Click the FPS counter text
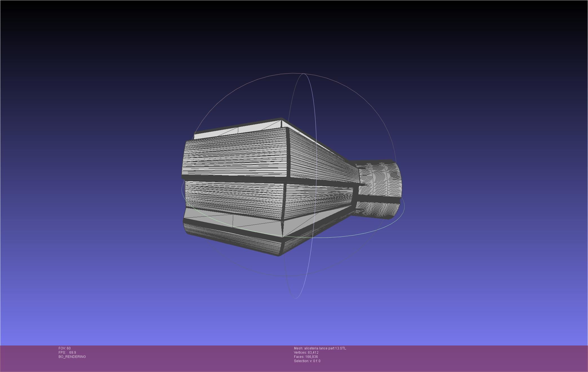 67,353
